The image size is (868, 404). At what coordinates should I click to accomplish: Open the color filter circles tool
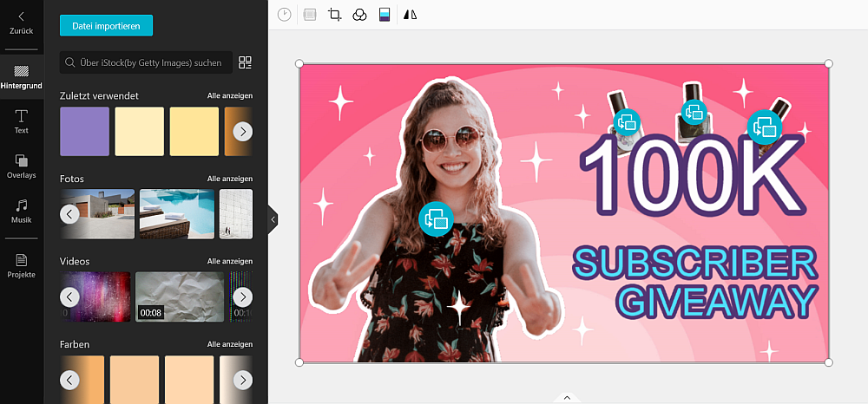click(360, 15)
